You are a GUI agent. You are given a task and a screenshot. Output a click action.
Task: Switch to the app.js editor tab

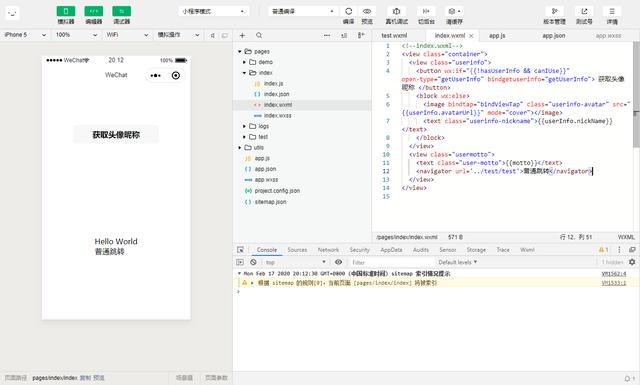[497, 36]
